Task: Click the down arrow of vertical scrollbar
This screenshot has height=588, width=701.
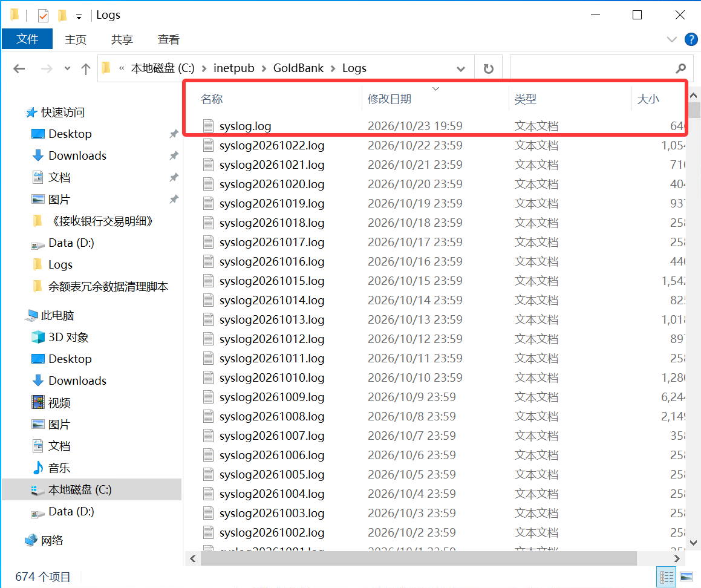Action: click(693, 543)
